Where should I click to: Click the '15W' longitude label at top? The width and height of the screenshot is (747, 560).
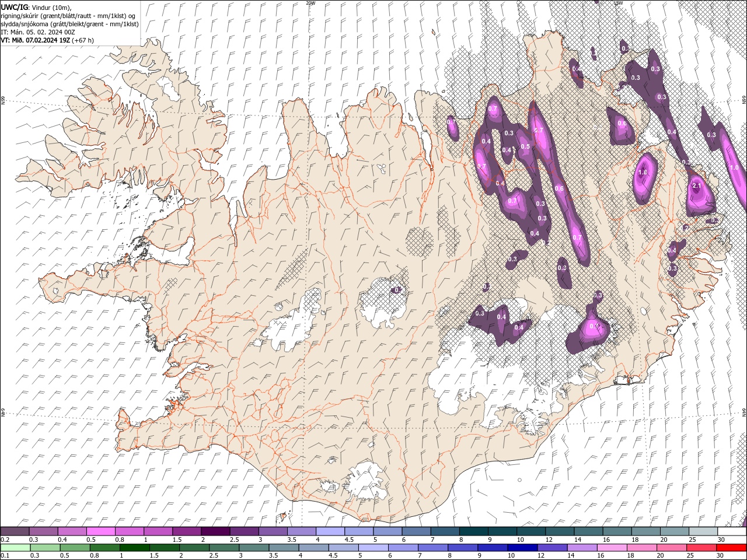pos(618,3)
